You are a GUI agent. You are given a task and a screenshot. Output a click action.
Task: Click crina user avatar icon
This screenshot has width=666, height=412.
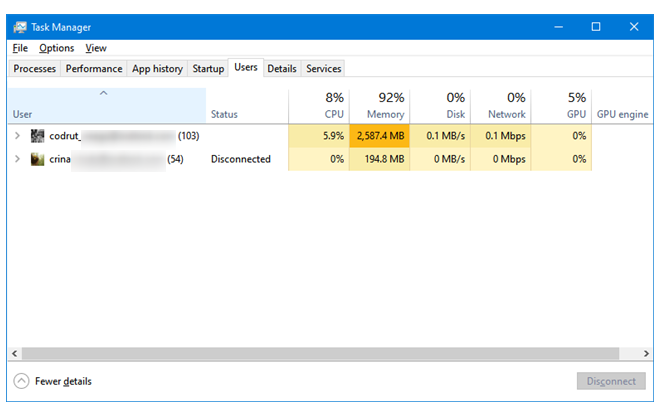click(37, 159)
